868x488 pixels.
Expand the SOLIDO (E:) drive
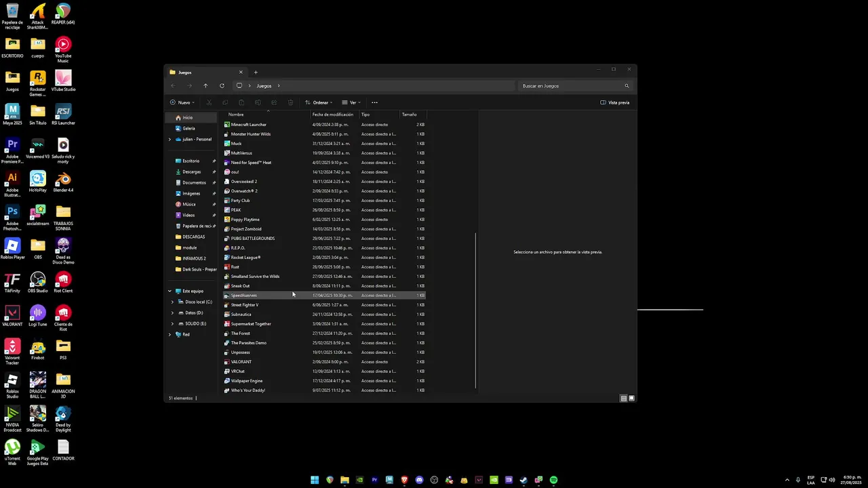[x=173, y=324]
